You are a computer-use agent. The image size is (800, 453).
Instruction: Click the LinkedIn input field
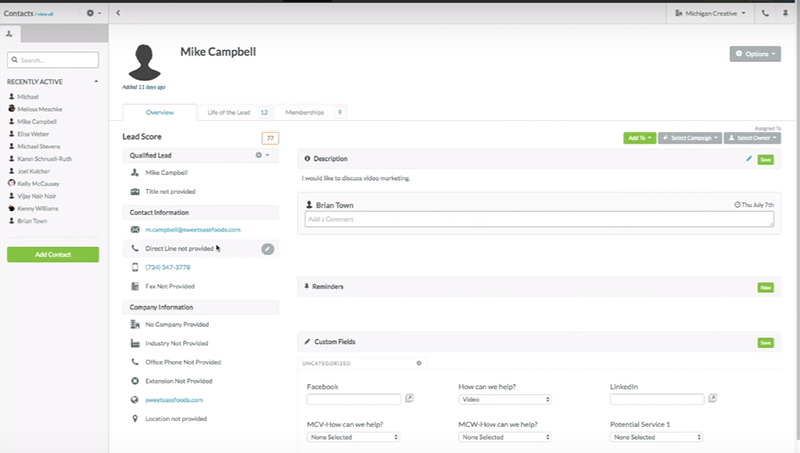pos(657,399)
